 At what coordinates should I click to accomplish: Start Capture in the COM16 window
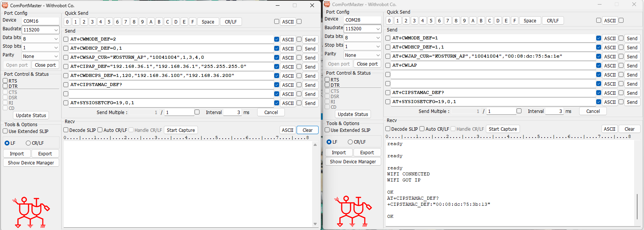pos(181,130)
